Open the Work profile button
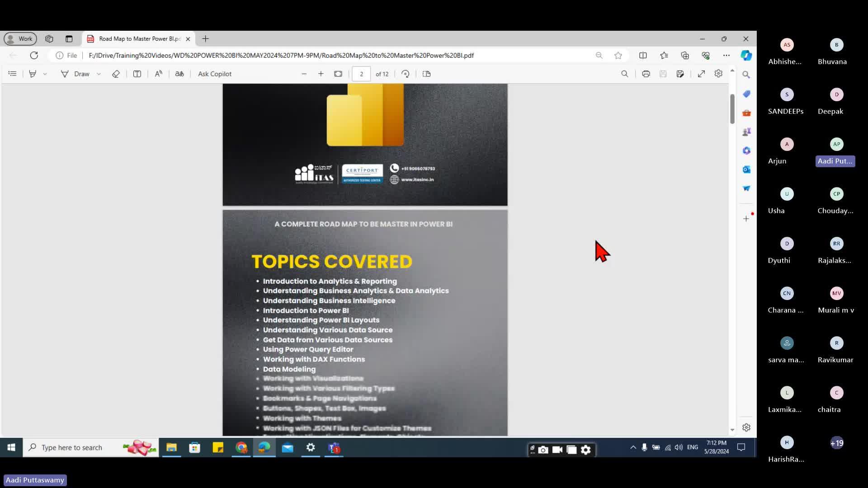The width and height of the screenshot is (868, 488). [20, 38]
